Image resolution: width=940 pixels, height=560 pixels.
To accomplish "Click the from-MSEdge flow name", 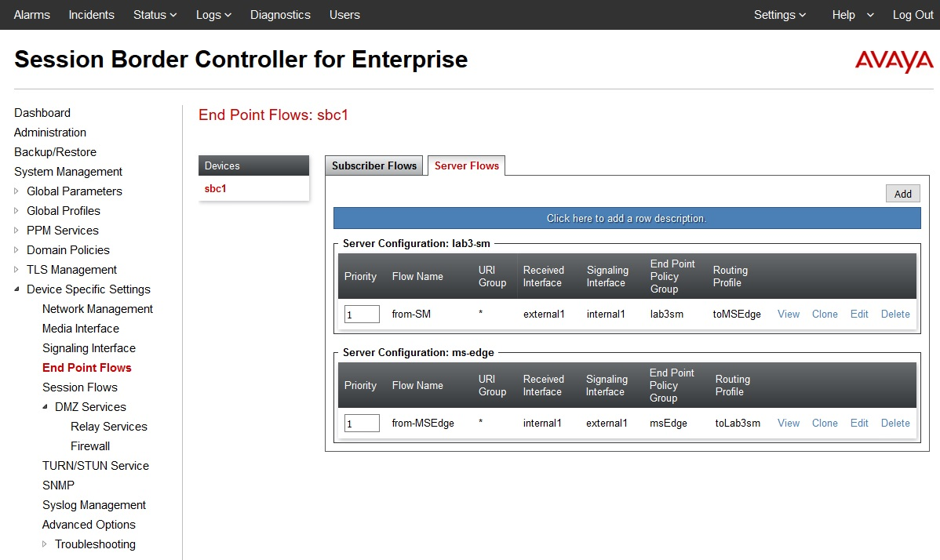I will point(423,423).
